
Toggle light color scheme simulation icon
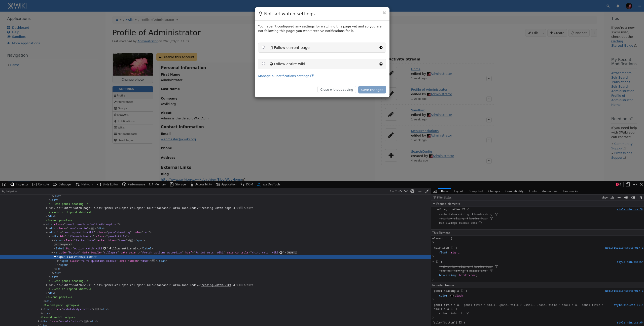click(x=626, y=198)
